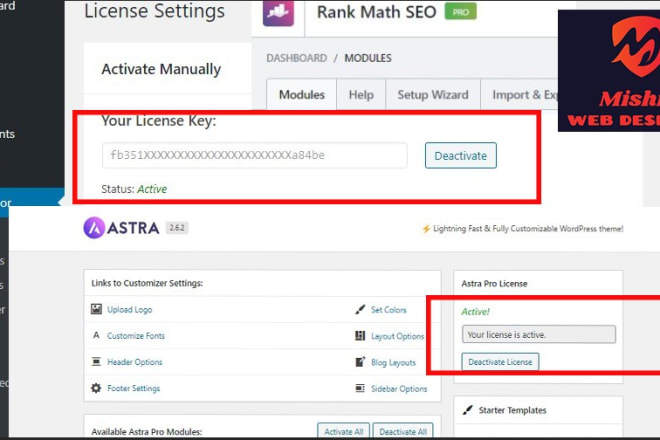The image size is (660, 440).
Task: Click the Astra tagline 'Lightning Fast & Fully Customizable'
Action: 528,229
